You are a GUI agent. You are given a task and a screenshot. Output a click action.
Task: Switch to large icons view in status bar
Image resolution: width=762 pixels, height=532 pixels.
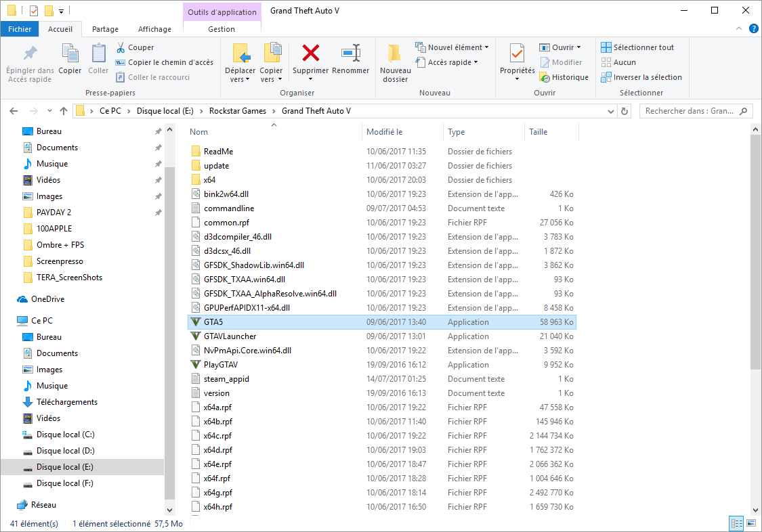pyautogui.click(x=751, y=523)
